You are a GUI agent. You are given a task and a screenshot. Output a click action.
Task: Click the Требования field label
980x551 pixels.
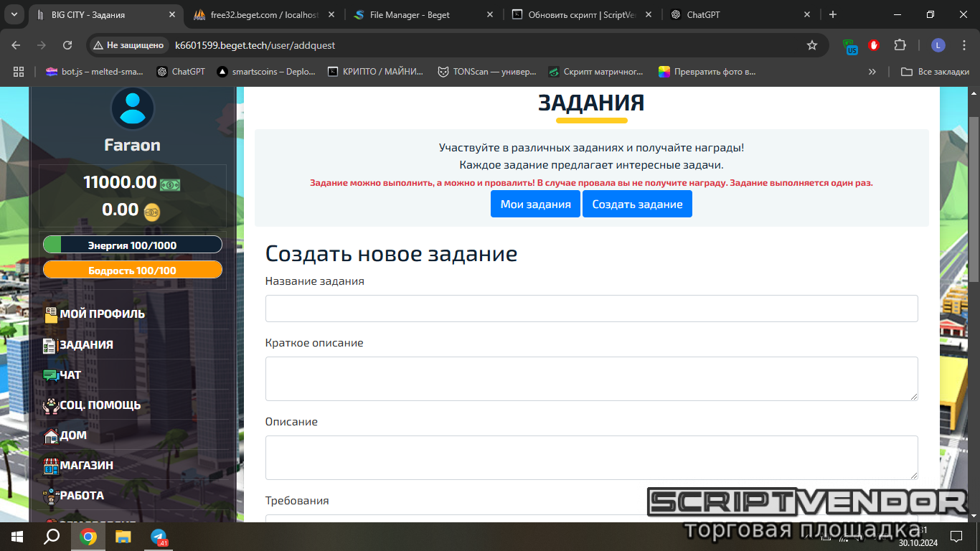point(297,501)
